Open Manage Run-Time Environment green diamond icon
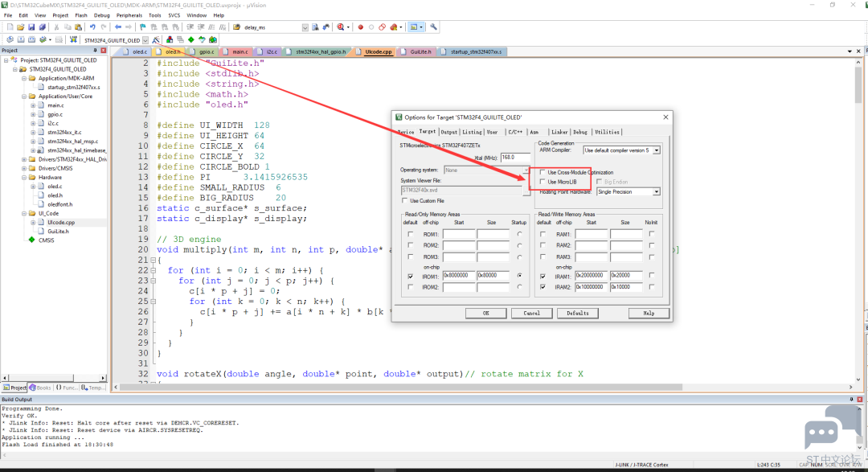 pos(191,40)
